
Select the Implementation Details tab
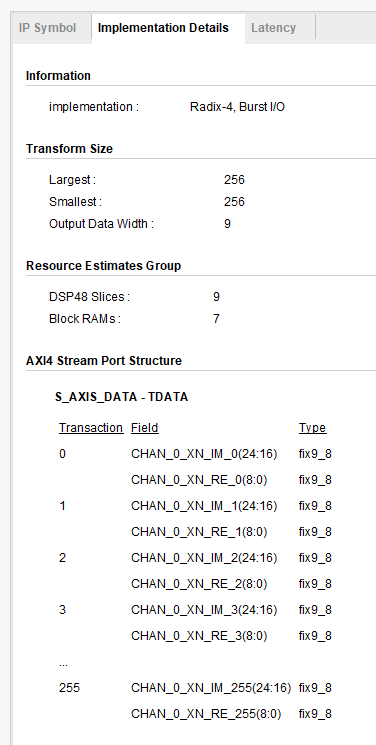163,28
